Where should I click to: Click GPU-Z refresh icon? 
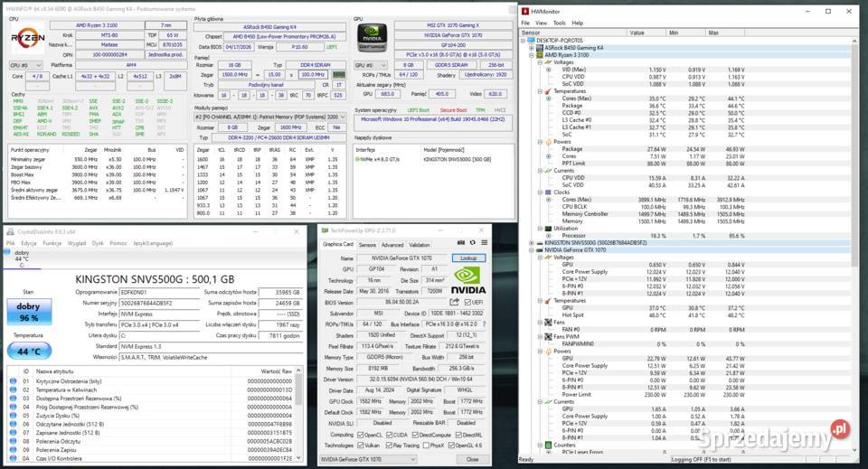(x=472, y=243)
